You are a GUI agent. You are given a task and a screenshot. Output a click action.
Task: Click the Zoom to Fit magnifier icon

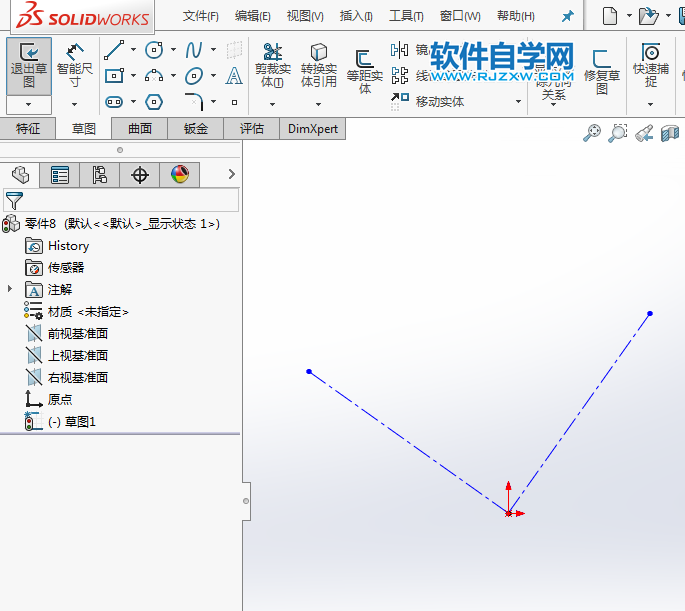tap(592, 133)
